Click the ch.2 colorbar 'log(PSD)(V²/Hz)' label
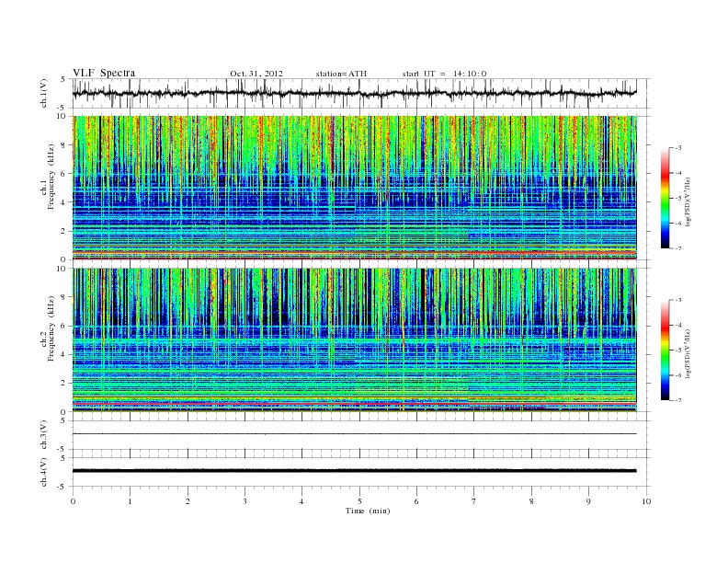This screenshot has height=563, width=728. pyautogui.click(x=688, y=353)
